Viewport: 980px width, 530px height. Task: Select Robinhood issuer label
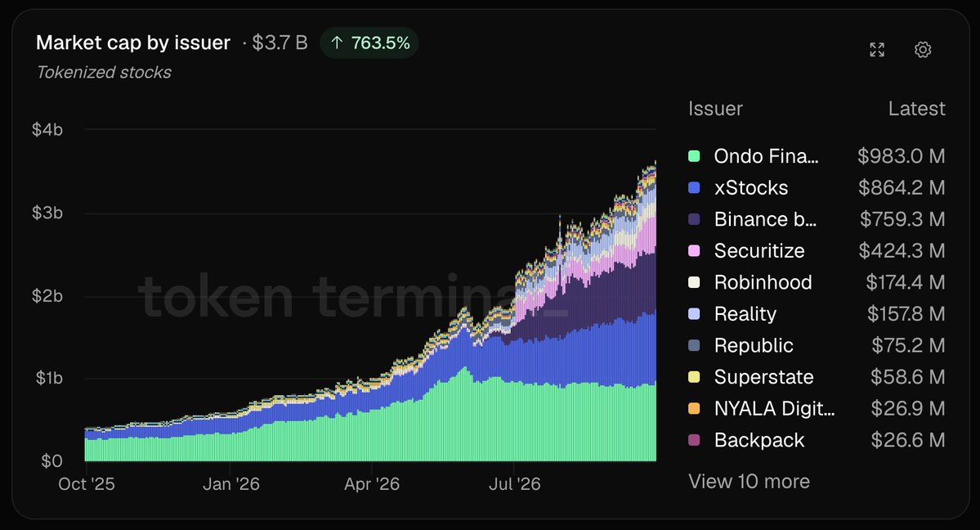coord(763,282)
